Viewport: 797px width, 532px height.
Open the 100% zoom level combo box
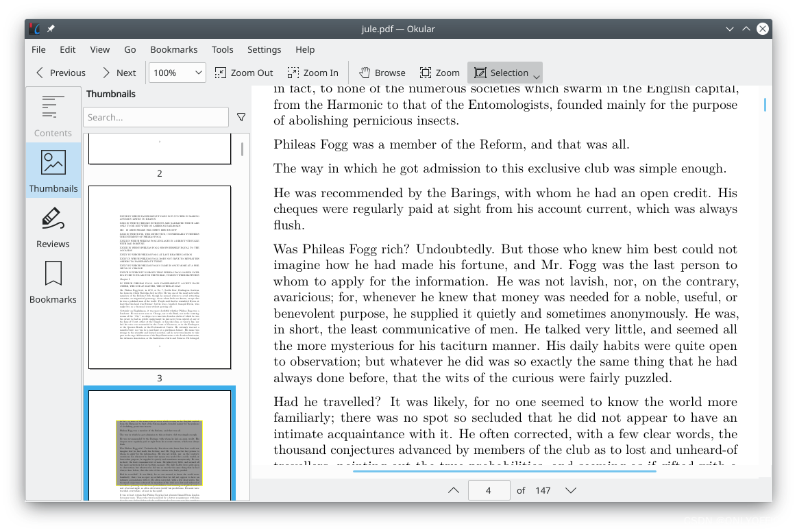point(177,73)
